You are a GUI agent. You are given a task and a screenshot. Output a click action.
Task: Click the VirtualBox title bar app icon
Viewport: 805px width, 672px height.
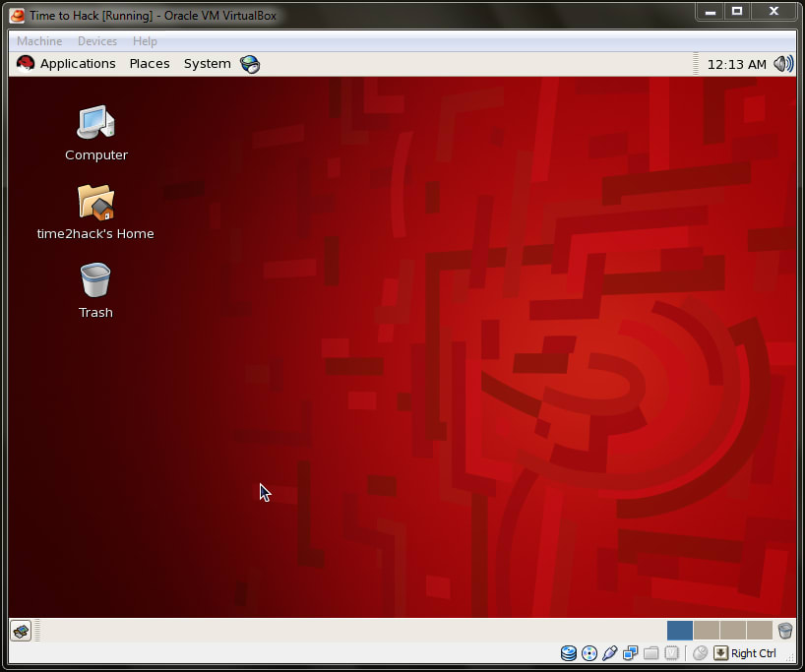17,16
